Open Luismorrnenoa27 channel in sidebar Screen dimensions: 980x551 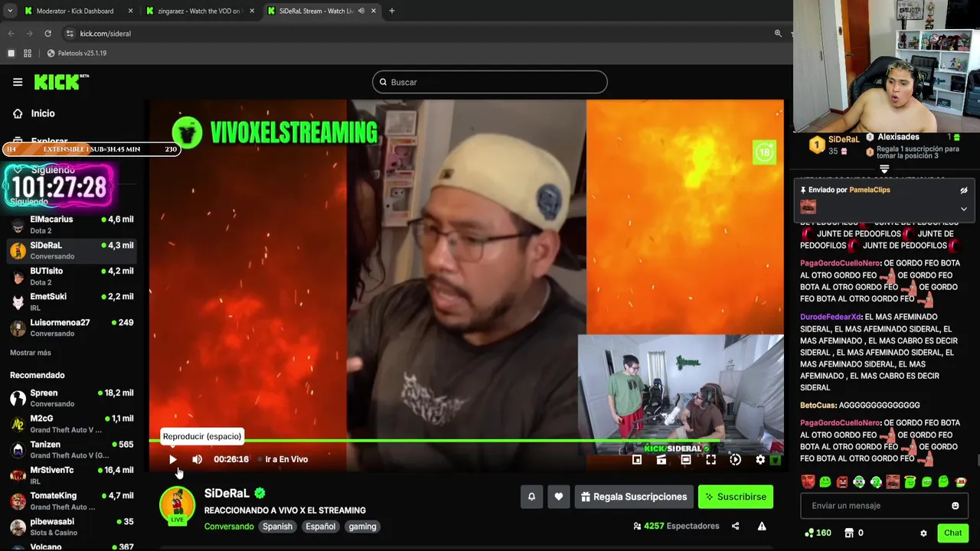(x=71, y=328)
